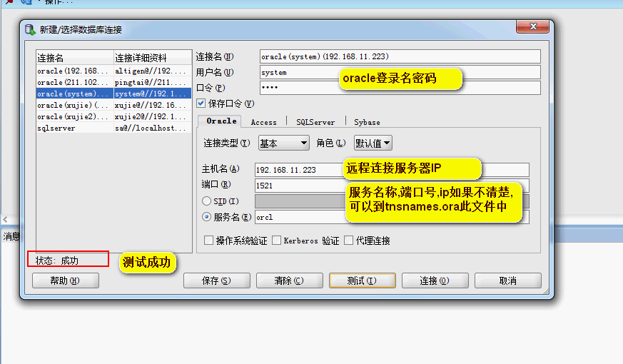Click the altigen@//192 detail cell

pos(153,71)
